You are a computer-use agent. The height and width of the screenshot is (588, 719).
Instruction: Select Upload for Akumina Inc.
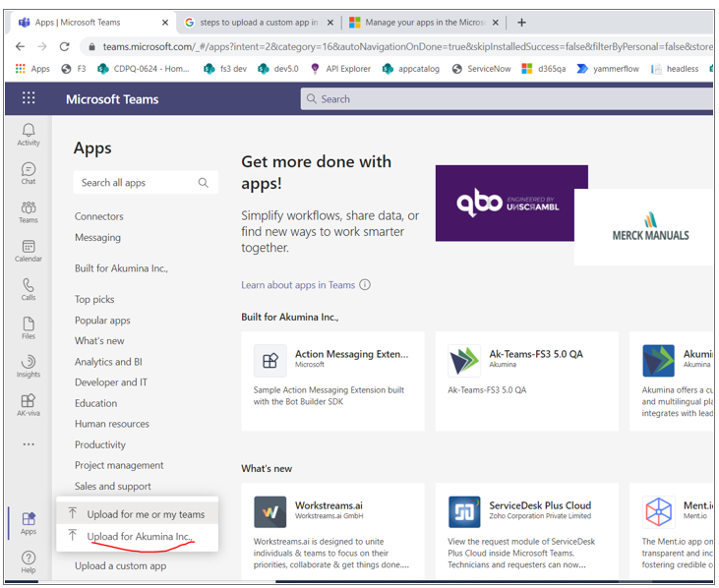pos(139,537)
